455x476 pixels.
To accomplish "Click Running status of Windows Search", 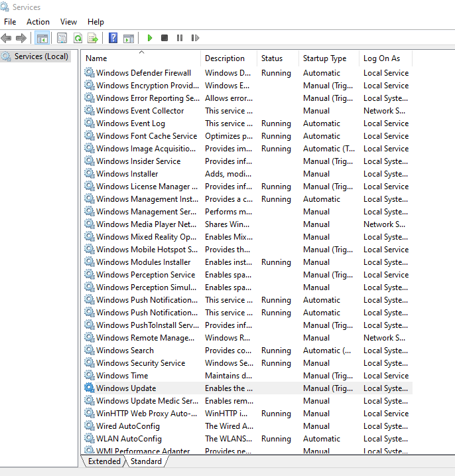I will 276,351.
